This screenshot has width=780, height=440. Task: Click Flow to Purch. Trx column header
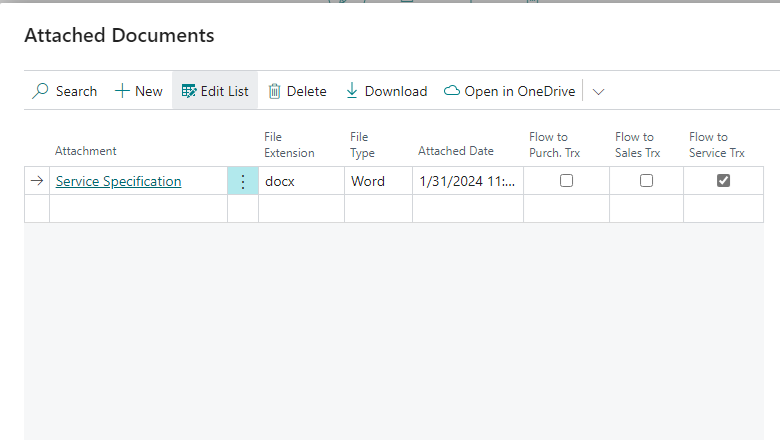pos(555,145)
